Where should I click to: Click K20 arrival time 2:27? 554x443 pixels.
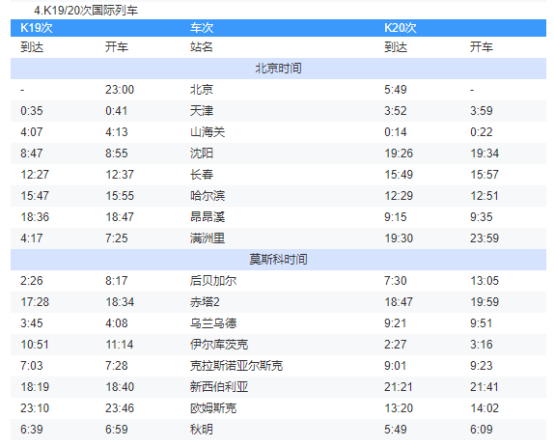point(395,344)
